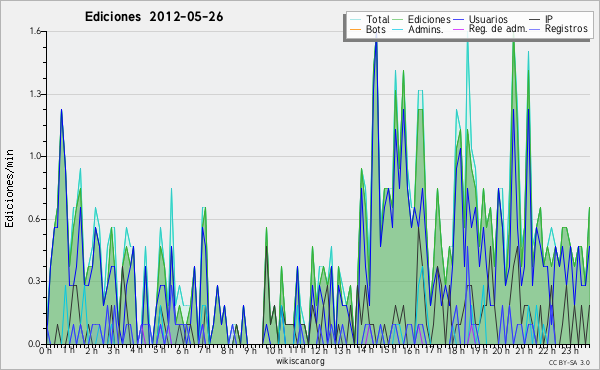Click the '4 h' hour label
Viewport: 600px width, 370px height.
137,350
